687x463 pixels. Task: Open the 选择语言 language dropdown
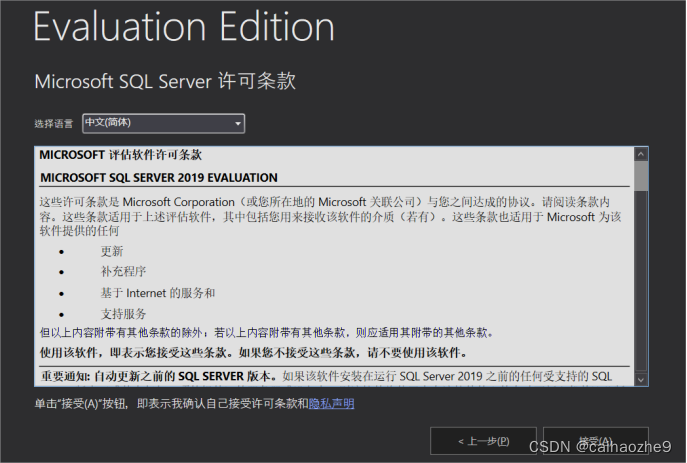click(x=163, y=124)
